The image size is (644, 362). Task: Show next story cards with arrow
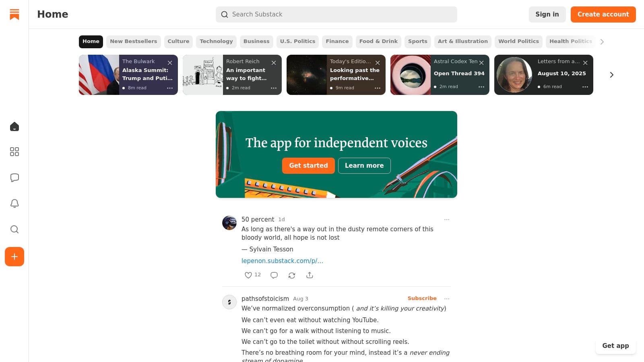611,75
